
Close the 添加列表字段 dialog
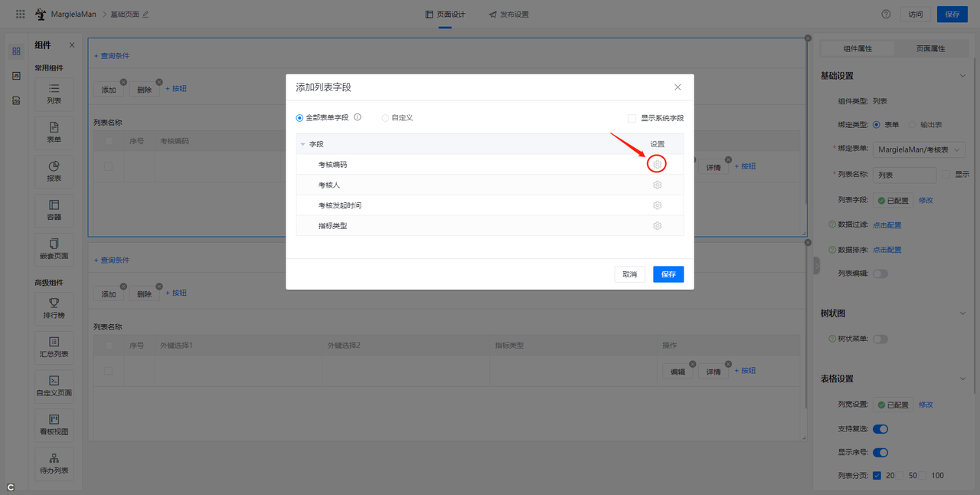[678, 87]
